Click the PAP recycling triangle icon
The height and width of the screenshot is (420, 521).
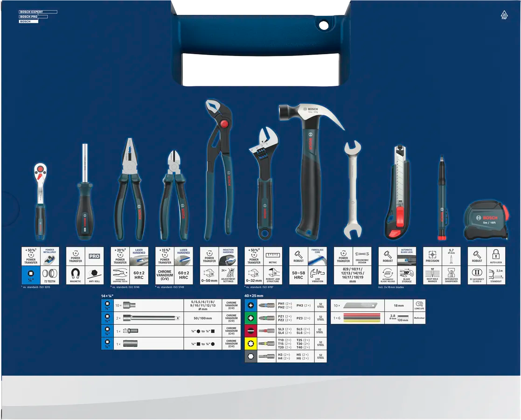tap(504, 14)
